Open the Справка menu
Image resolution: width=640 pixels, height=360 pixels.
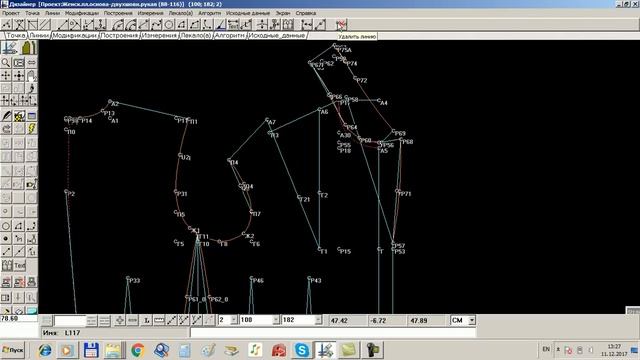pyautogui.click(x=306, y=13)
